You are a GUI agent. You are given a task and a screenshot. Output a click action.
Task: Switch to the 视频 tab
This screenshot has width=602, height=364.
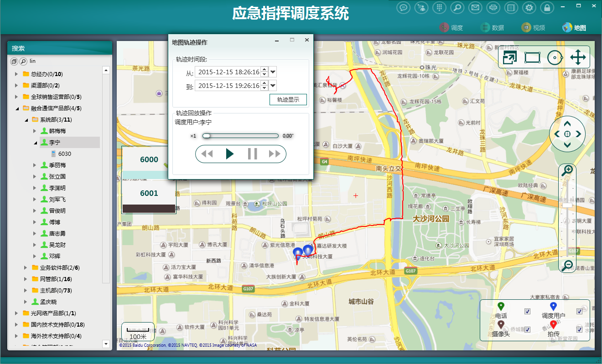[x=534, y=28]
